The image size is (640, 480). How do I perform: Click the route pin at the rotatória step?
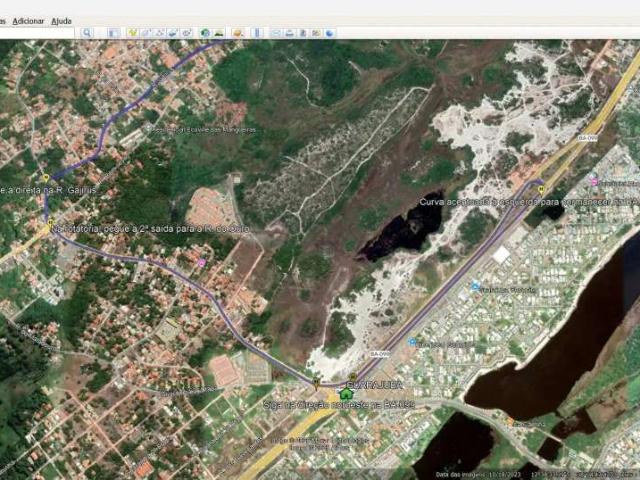[51, 223]
